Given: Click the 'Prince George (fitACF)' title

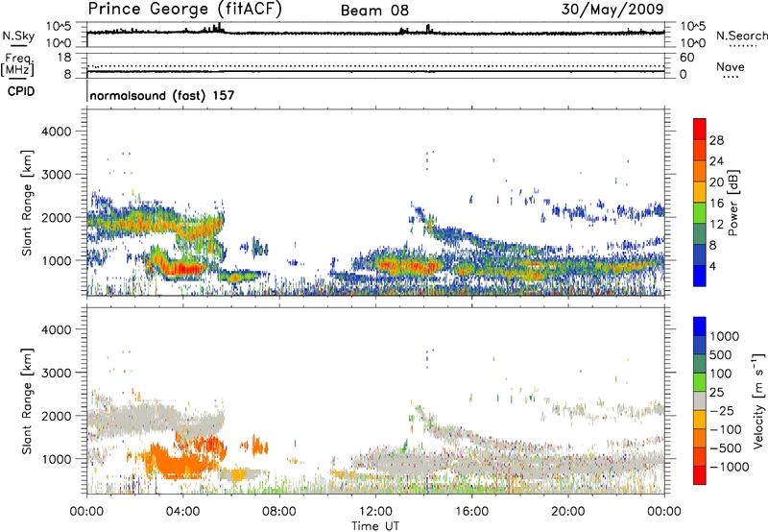Looking at the screenshot, I should [x=185, y=10].
